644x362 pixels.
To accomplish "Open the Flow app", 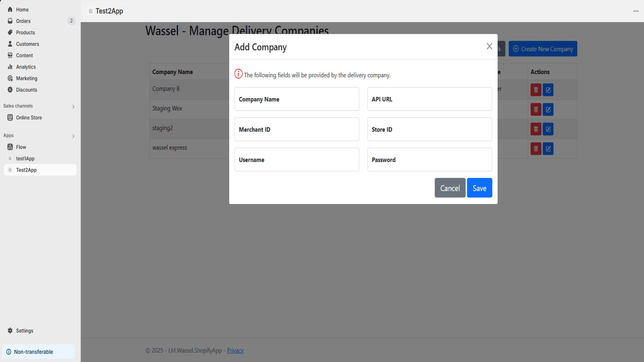I will click(x=21, y=147).
